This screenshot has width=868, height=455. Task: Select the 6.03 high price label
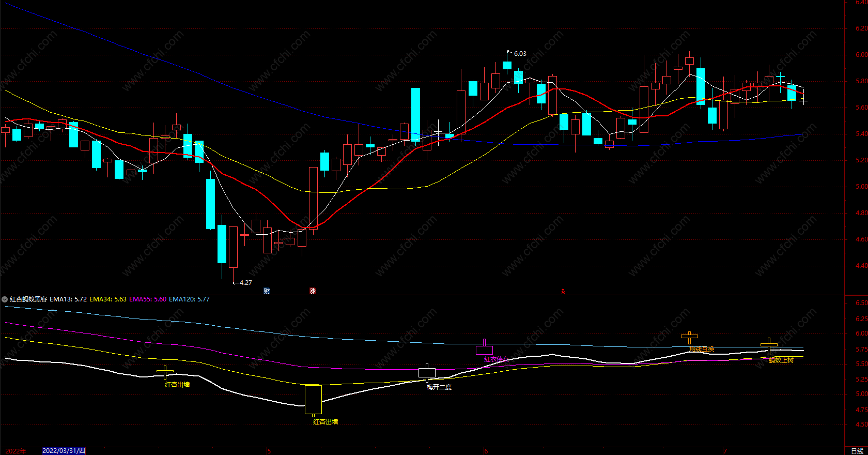click(520, 54)
